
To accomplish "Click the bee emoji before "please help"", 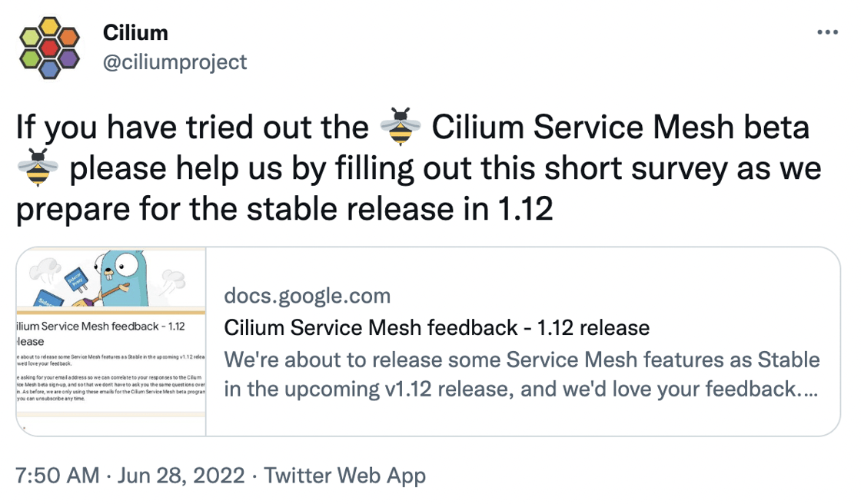I will [x=37, y=167].
